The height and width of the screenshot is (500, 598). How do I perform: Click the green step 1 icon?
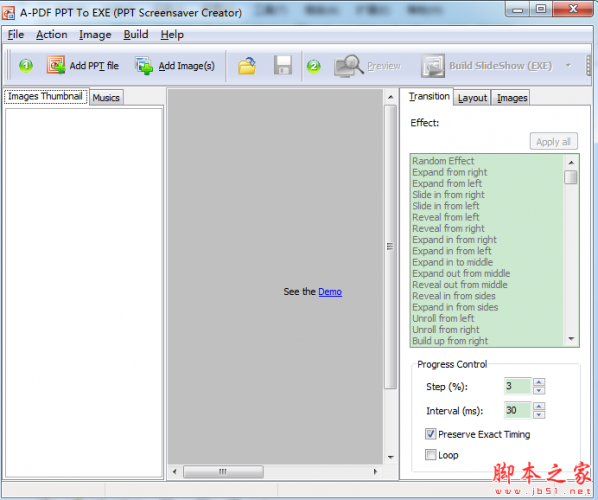point(26,66)
